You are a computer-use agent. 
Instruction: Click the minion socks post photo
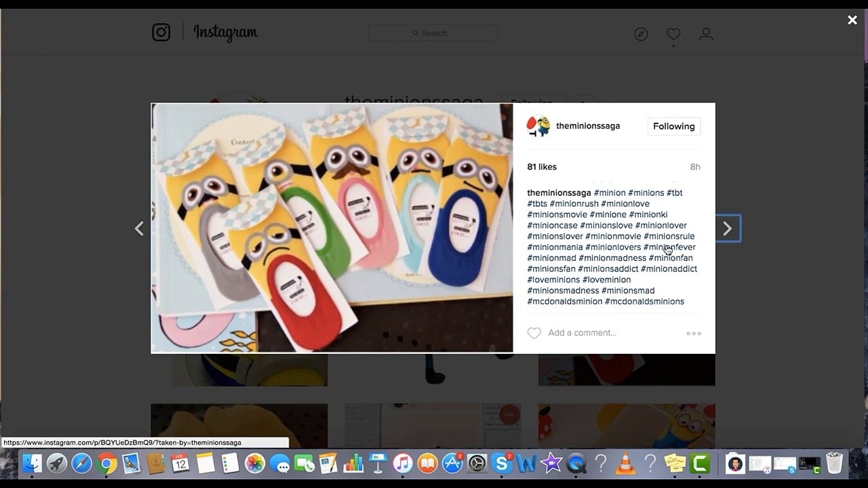pos(332,228)
